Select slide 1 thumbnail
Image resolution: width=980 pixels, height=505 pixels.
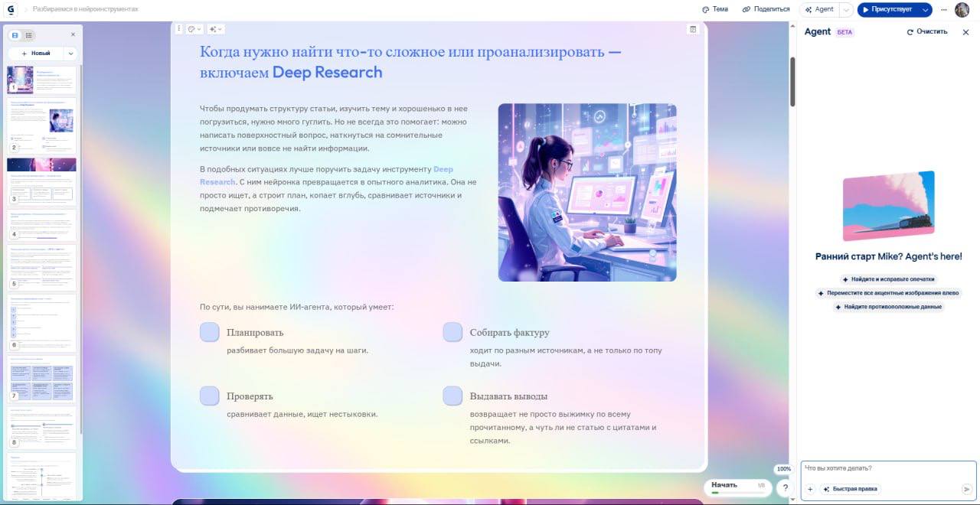[42, 80]
